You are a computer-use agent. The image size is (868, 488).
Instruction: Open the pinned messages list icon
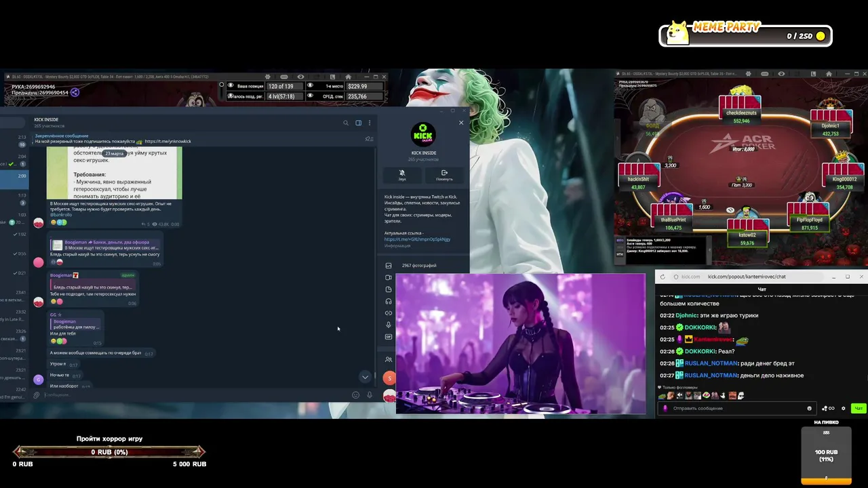[x=369, y=139]
